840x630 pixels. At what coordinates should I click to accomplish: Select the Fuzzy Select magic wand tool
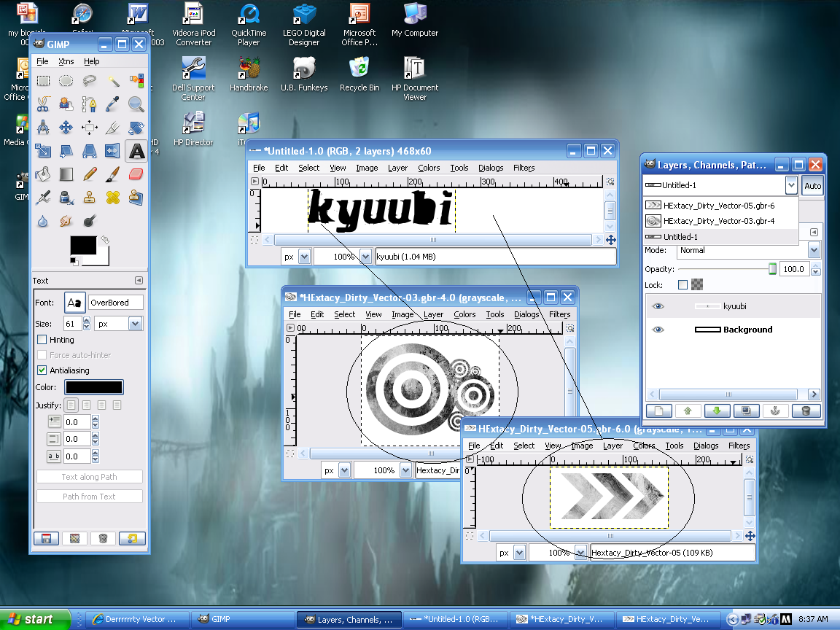tap(113, 81)
